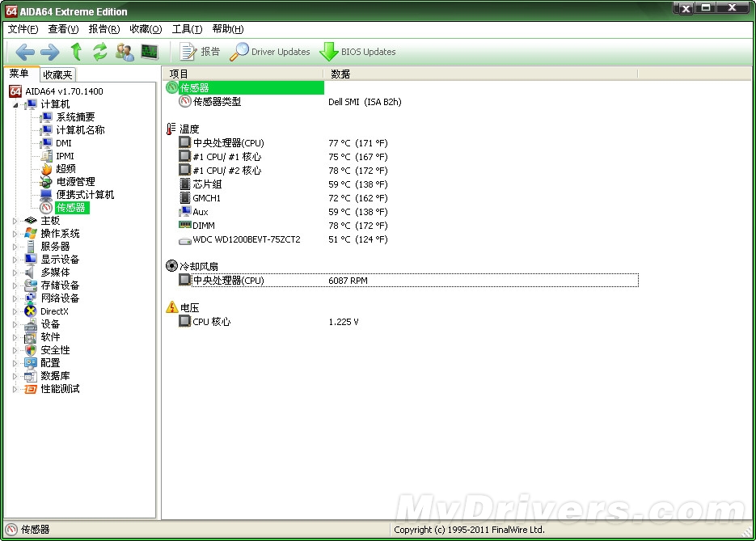Click the 项目 column header
The height and width of the screenshot is (541, 756).
pyautogui.click(x=243, y=74)
